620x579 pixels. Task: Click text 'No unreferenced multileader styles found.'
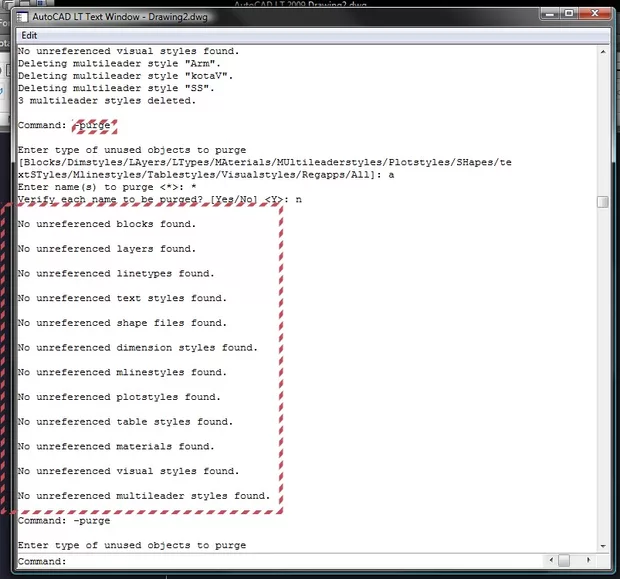point(144,496)
